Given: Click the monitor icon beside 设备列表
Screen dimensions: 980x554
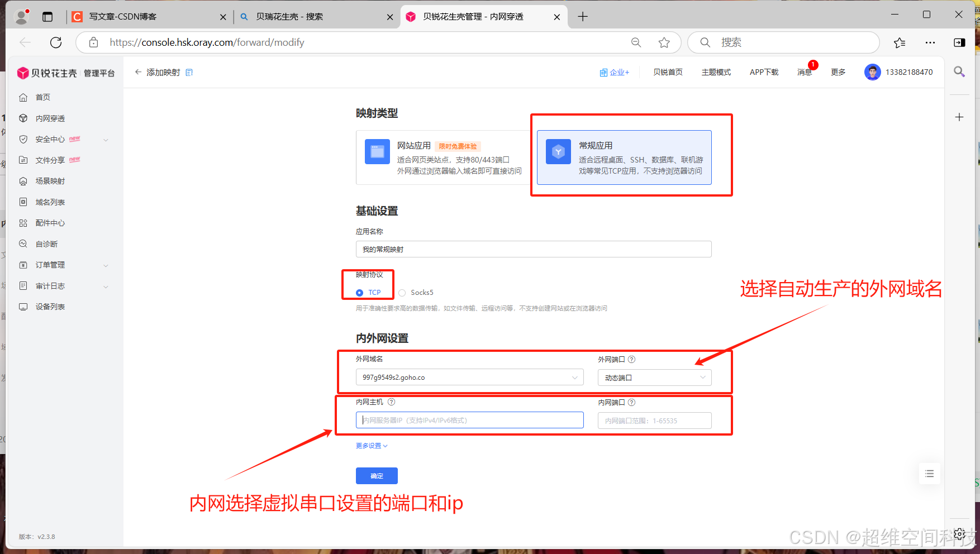Looking at the screenshot, I should (x=23, y=307).
